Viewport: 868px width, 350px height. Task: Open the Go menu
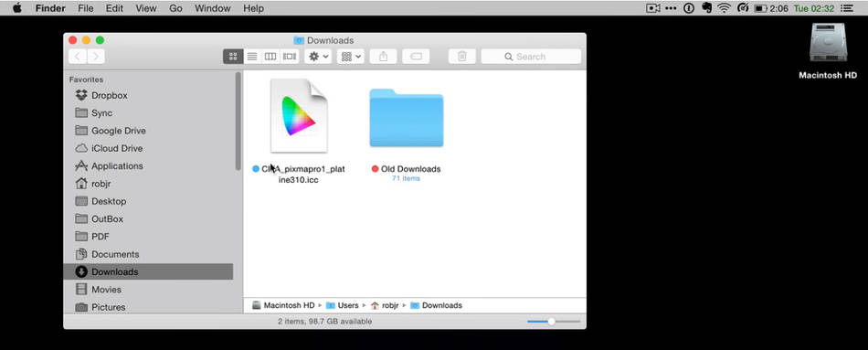(x=175, y=8)
